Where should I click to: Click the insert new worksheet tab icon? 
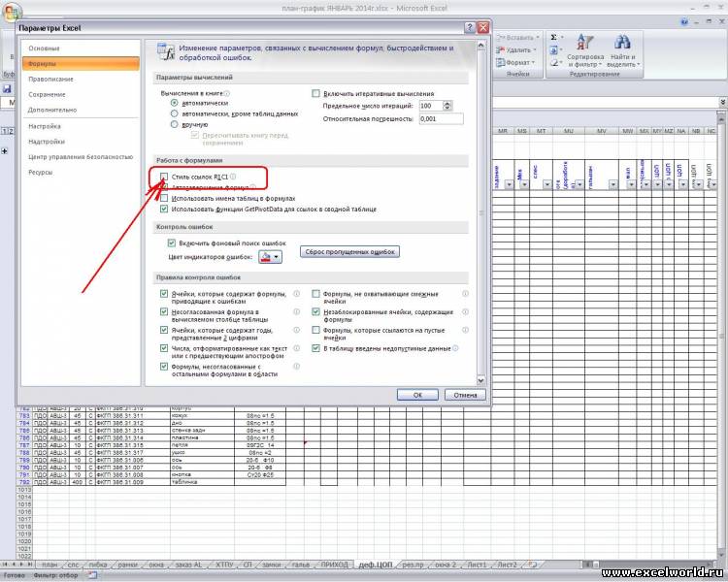tap(532, 565)
